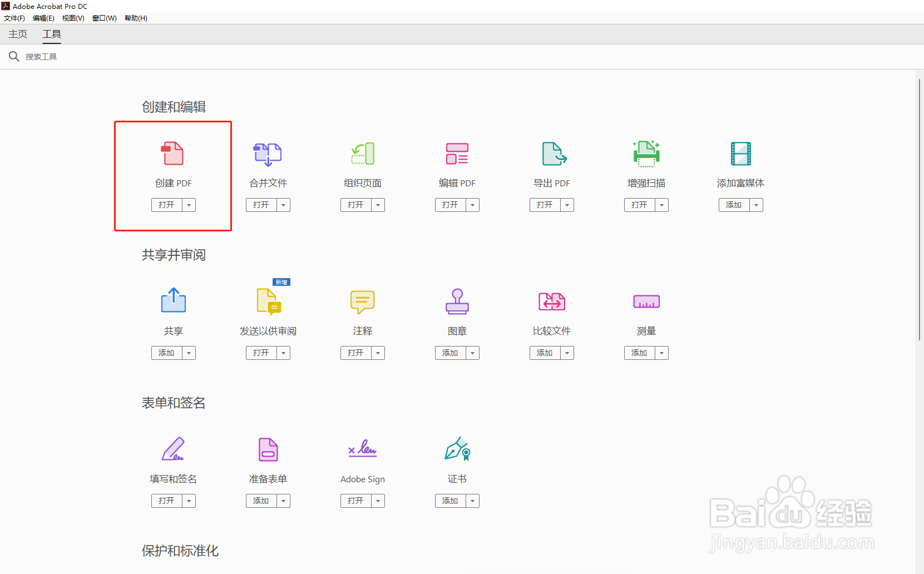The image size is (924, 574).
Task: Click the Comment (注释) speech bubble icon
Action: click(x=363, y=302)
